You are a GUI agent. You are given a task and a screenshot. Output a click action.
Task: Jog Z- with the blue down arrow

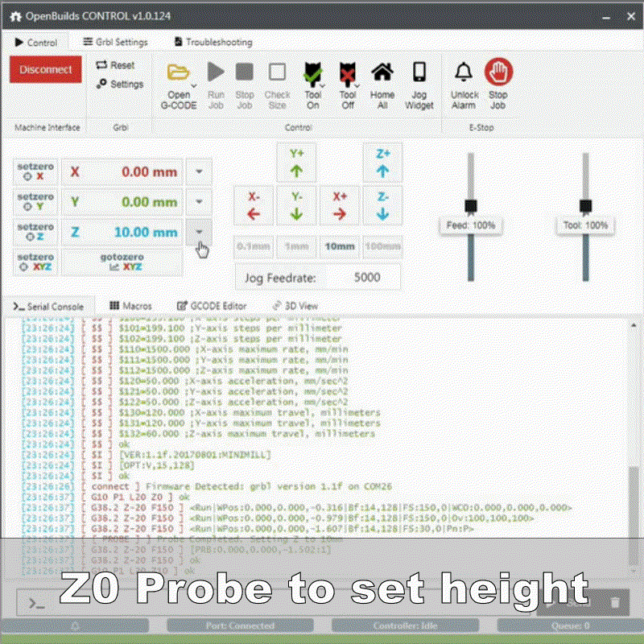[382, 206]
